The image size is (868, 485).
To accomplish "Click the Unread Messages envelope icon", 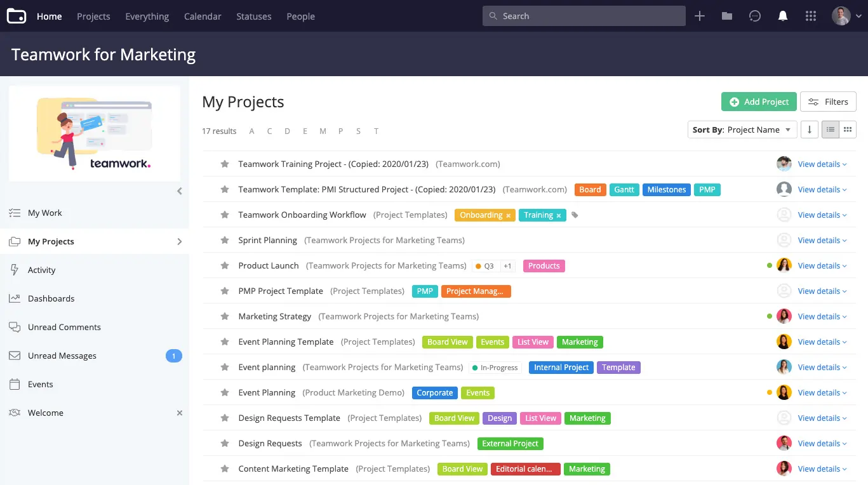I will click(15, 355).
